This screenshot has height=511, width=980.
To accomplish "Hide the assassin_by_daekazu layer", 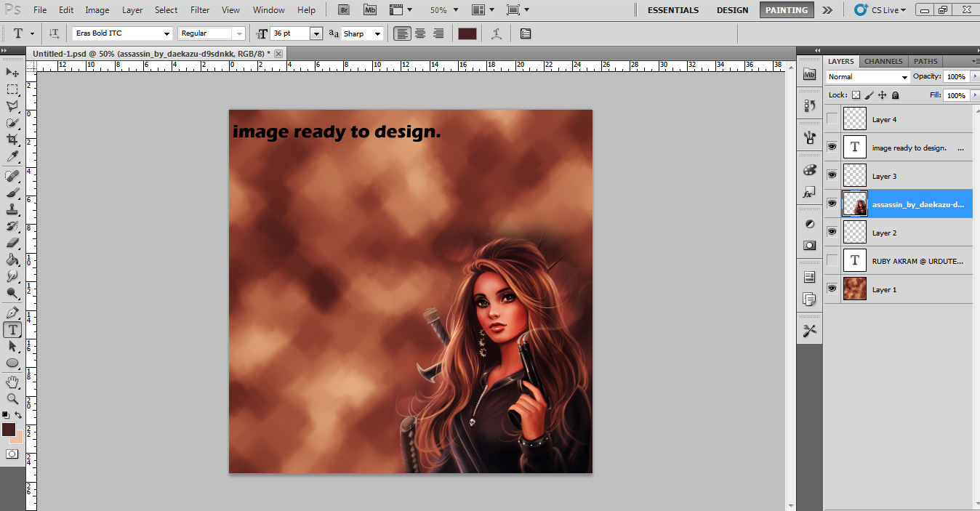I will (x=832, y=204).
